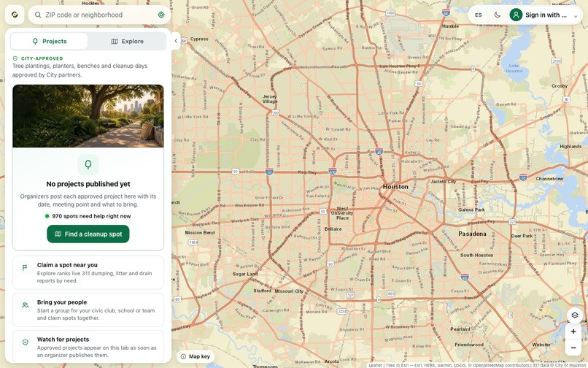Viewport: 588px width, 368px height.
Task: Collapse the side panel with the chevron
Action: tap(176, 41)
